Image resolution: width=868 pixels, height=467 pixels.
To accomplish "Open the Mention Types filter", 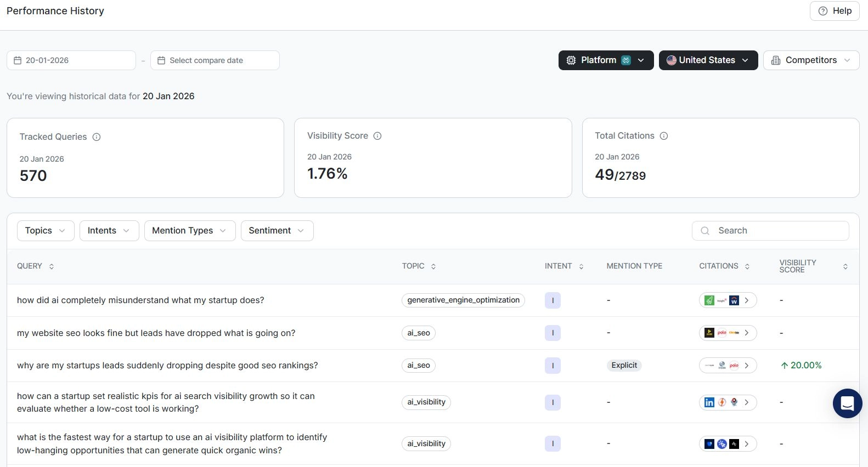I will pyautogui.click(x=189, y=231).
